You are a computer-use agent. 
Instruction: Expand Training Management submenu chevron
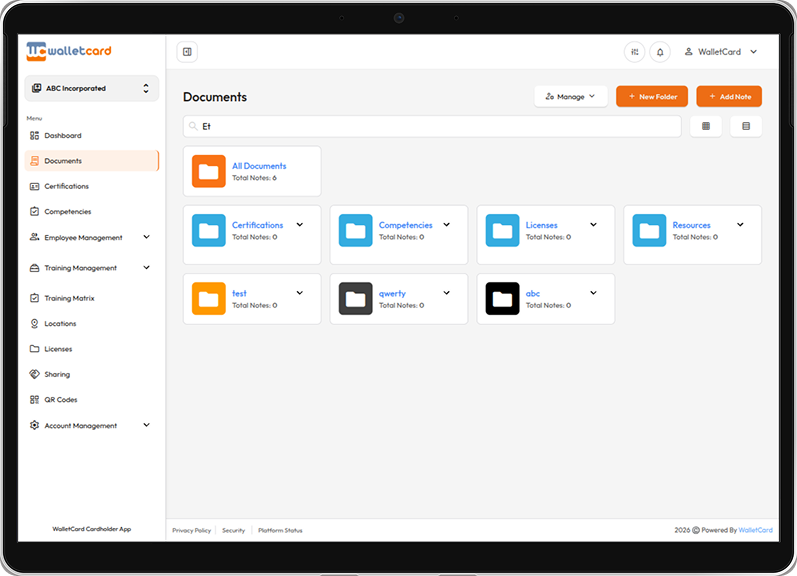pyautogui.click(x=146, y=267)
